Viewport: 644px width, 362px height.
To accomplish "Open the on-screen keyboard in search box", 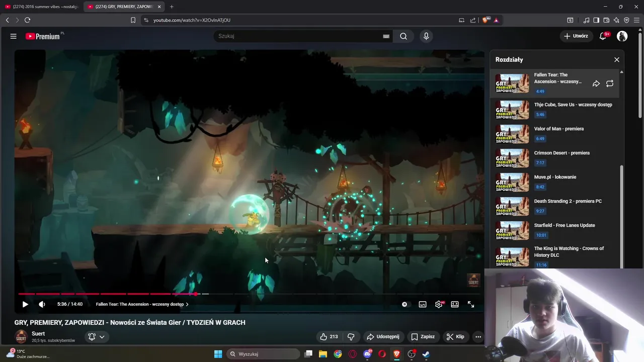I will (386, 36).
